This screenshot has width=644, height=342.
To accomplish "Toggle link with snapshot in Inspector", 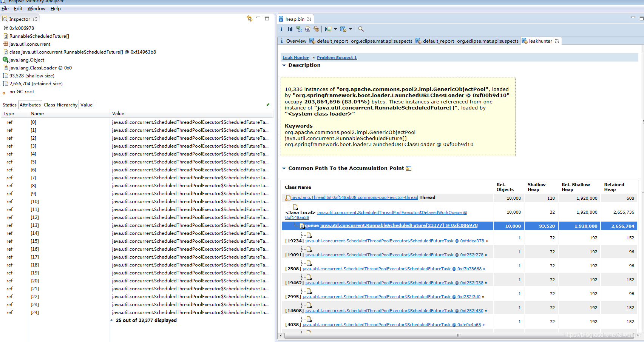I will (x=250, y=18).
